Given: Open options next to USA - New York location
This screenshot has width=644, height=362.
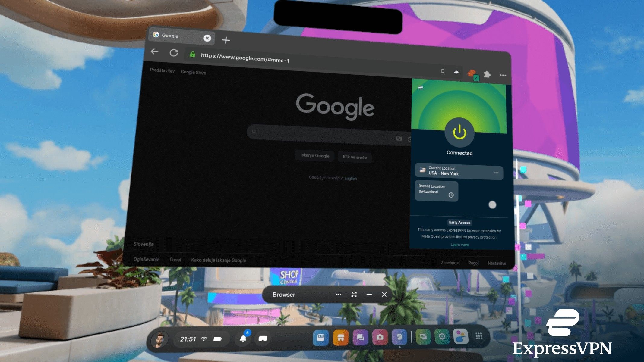Looking at the screenshot, I should click(x=497, y=172).
